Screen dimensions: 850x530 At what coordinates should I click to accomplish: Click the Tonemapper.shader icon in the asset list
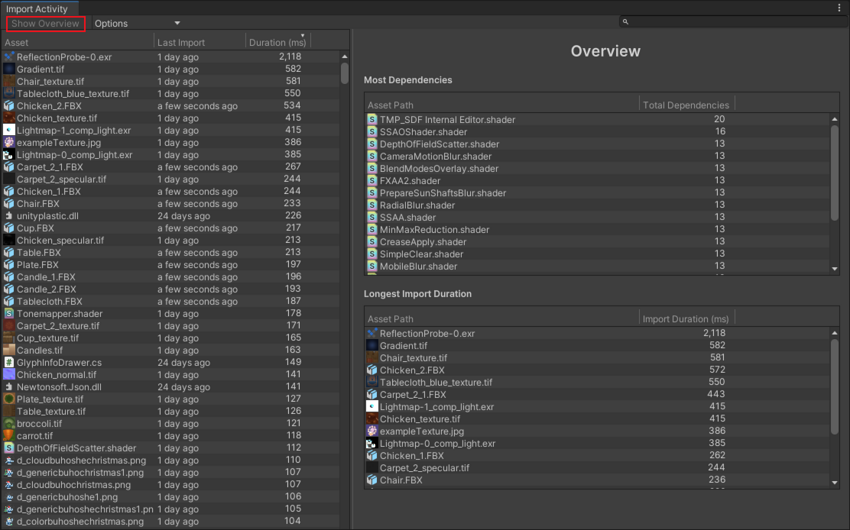pos(9,314)
